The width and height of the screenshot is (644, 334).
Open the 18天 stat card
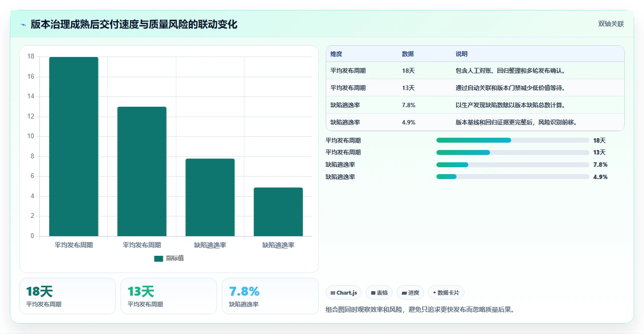click(x=67, y=296)
